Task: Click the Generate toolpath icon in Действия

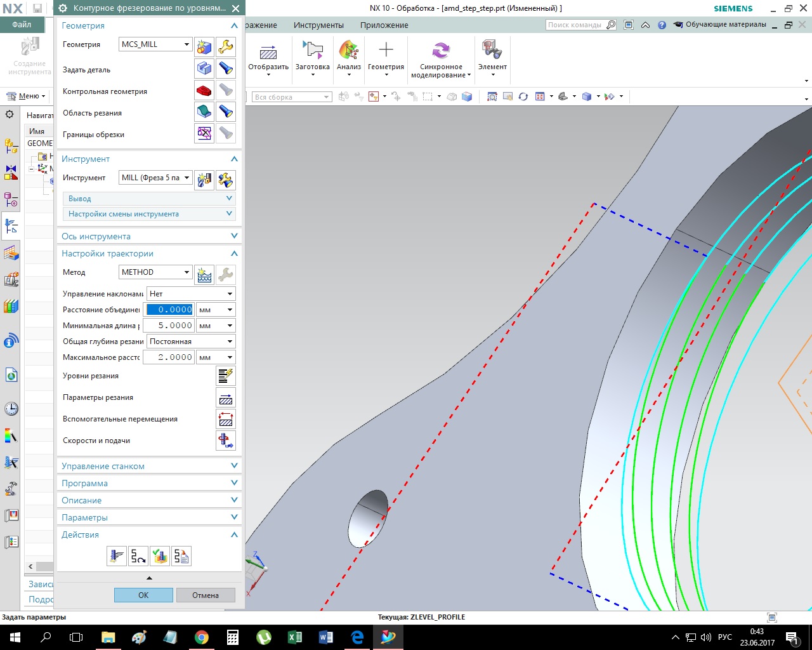Action: click(x=117, y=557)
